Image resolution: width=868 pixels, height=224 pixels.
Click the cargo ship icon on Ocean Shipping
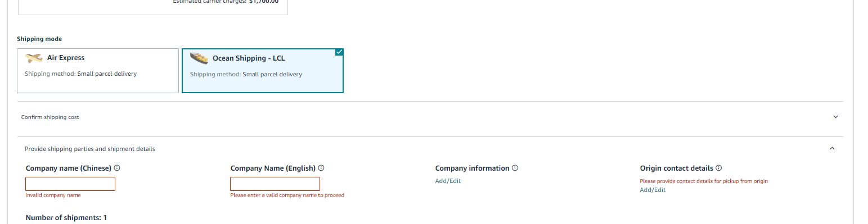(199, 58)
